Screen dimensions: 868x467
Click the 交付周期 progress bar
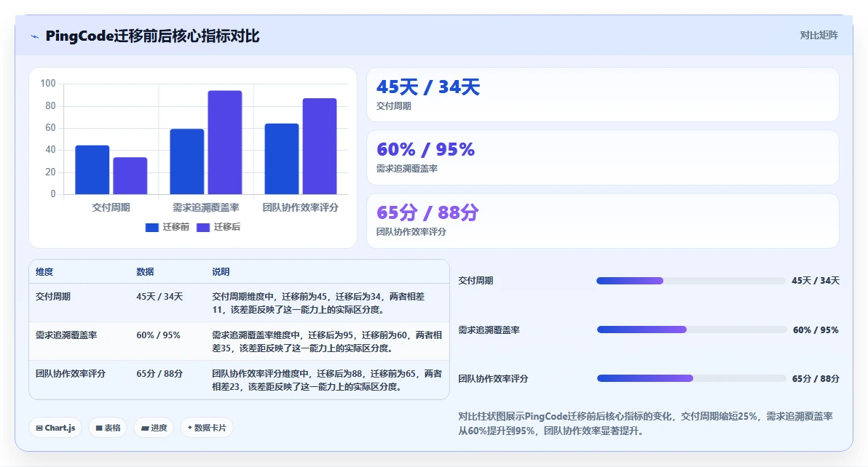pos(690,281)
